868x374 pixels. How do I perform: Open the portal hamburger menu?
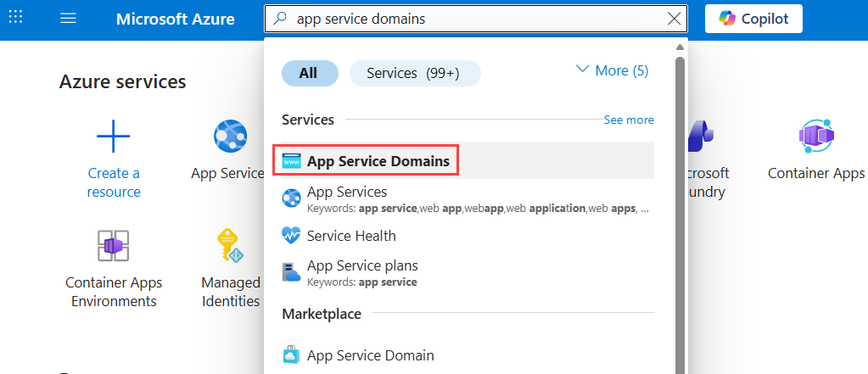click(x=68, y=19)
